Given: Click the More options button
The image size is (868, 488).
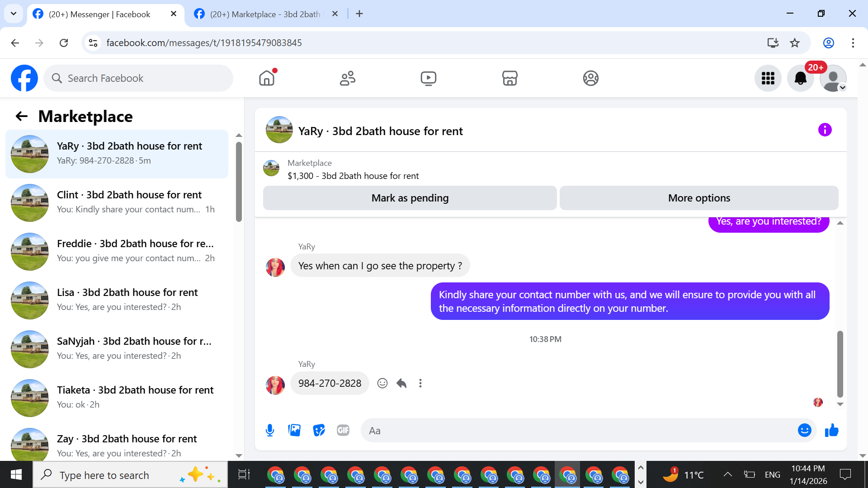Looking at the screenshot, I should (x=699, y=198).
